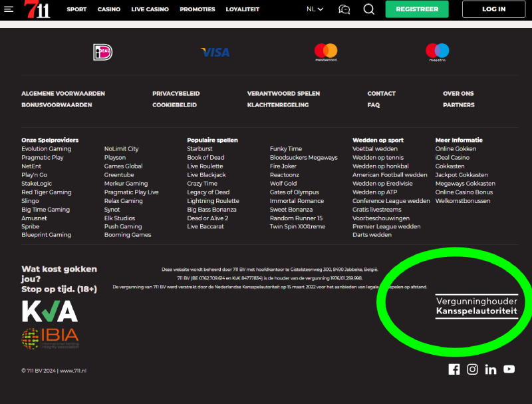
Task: Open Online Gokken link
Action: 456,148
